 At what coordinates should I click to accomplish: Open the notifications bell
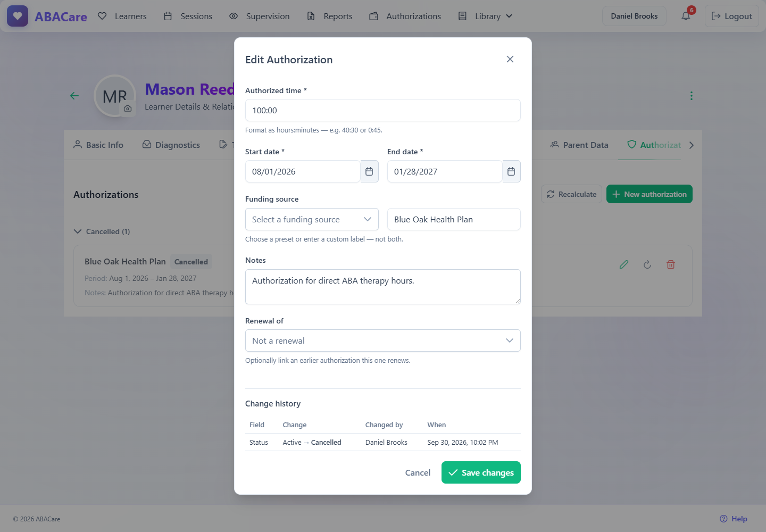pyautogui.click(x=686, y=16)
